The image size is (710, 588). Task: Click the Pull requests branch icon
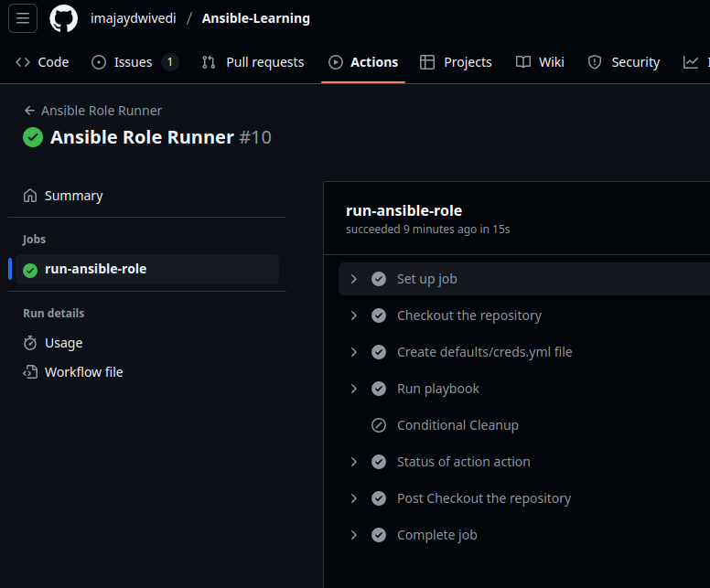(x=209, y=62)
